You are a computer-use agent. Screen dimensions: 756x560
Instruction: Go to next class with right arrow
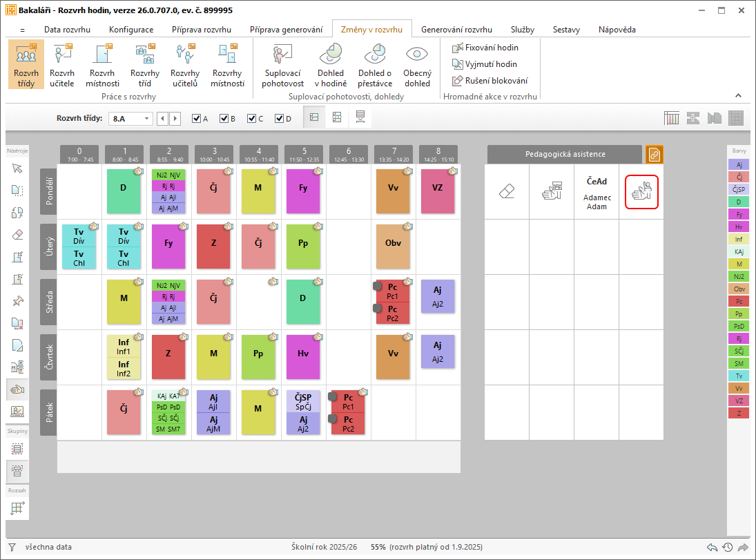175,119
